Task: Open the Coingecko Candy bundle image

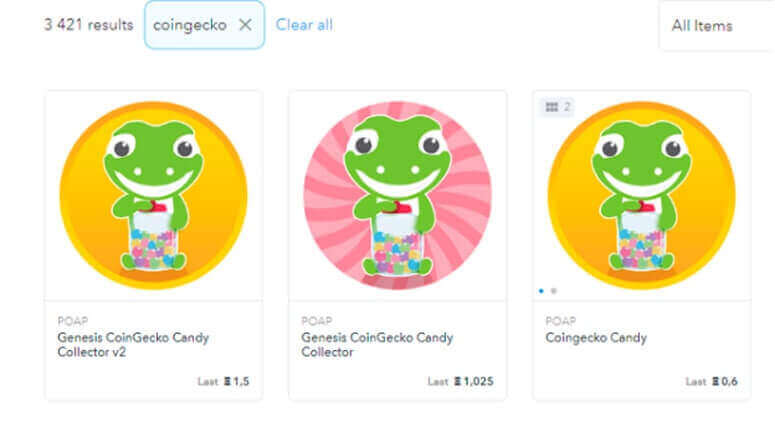Action: click(x=641, y=195)
